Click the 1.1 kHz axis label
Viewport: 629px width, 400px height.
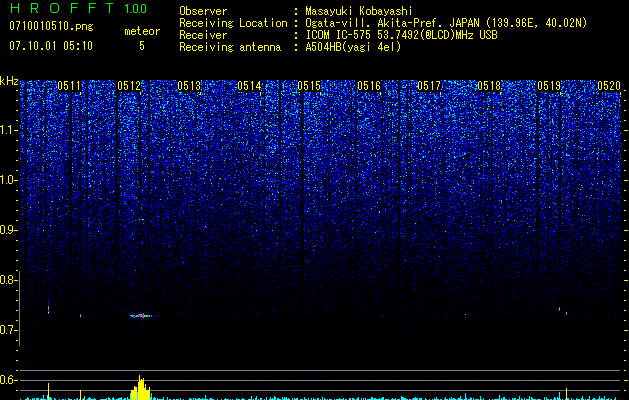8,130
